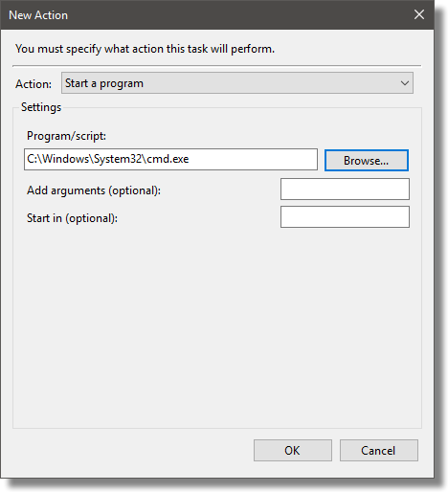Click the Action: label
Screen dimensions: 448x492
click(x=34, y=84)
